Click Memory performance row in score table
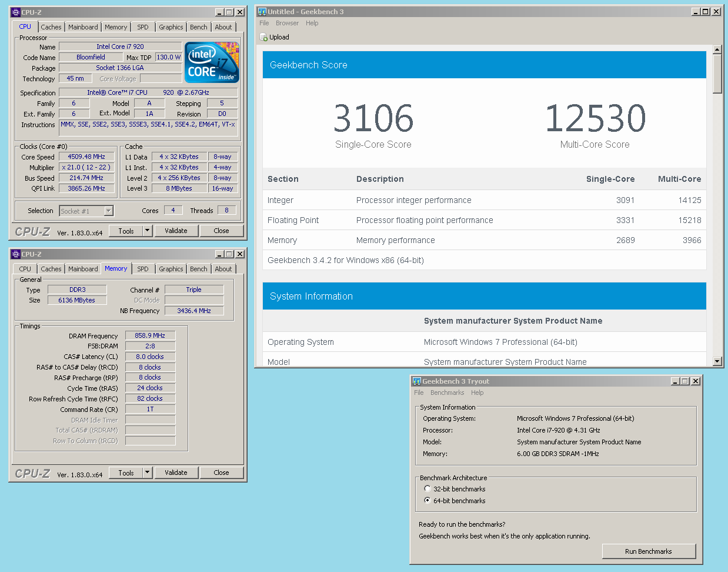The image size is (728, 572). [485, 240]
